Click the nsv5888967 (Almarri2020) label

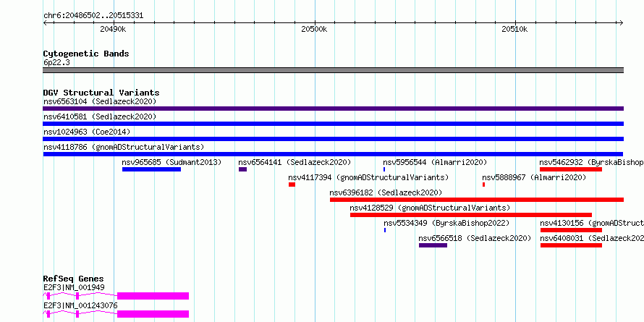534,177
